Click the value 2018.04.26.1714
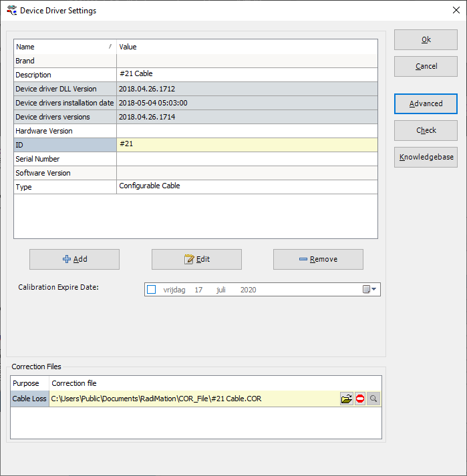The height and width of the screenshot is (476, 467). click(x=147, y=117)
